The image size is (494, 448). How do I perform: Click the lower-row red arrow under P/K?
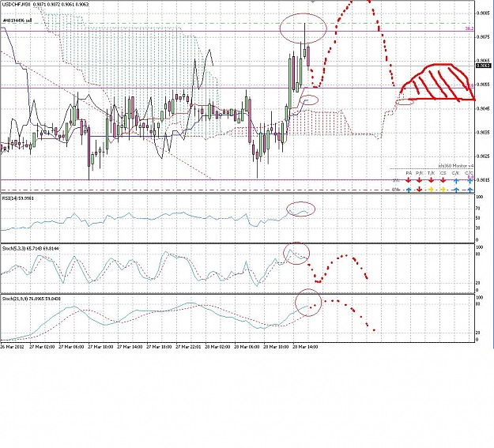420,190
